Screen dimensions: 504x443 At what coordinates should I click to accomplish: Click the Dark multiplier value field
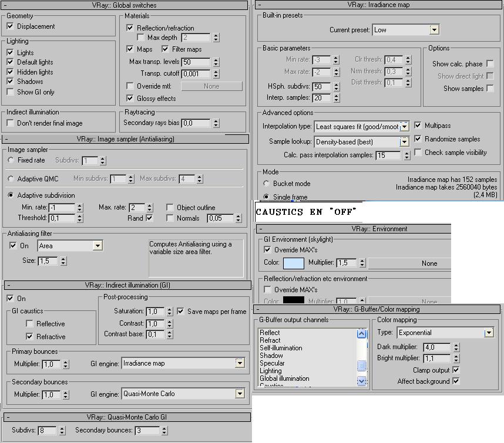pos(437,347)
